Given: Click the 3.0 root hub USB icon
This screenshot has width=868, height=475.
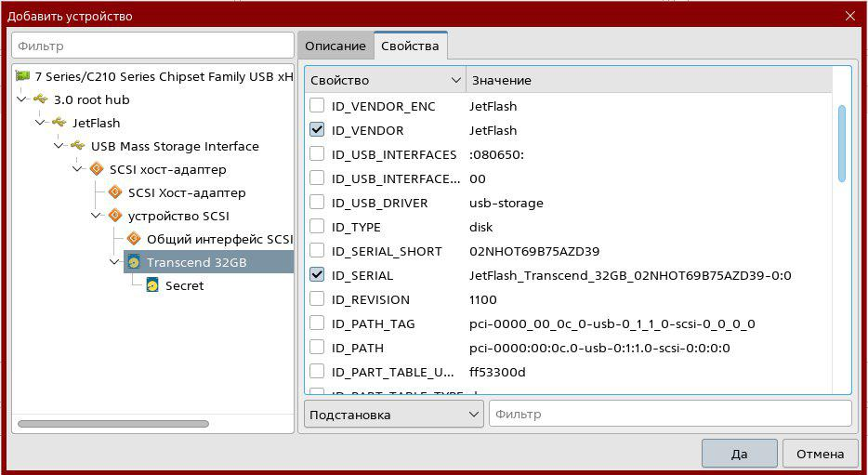Looking at the screenshot, I should (41, 99).
